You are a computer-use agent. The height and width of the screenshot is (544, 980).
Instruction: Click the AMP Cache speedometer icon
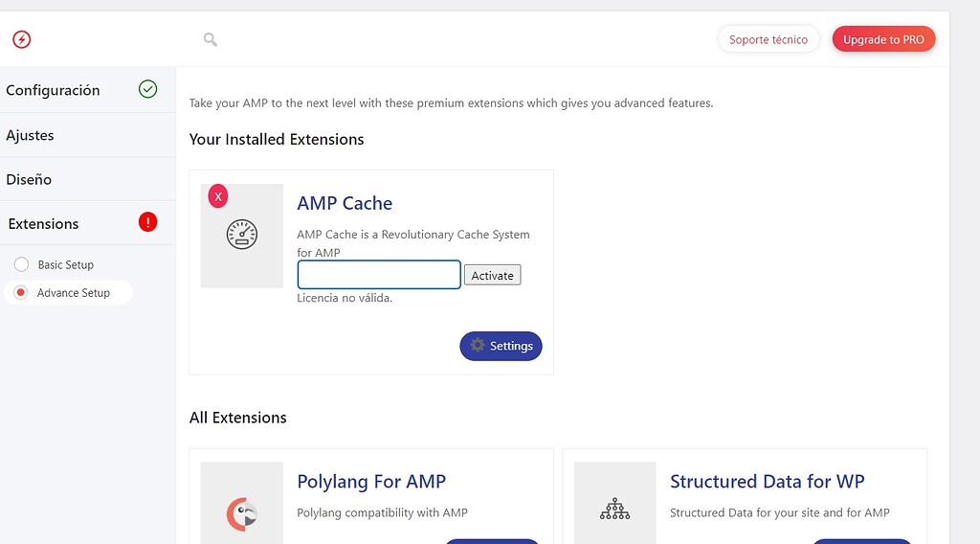coord(242,235)
